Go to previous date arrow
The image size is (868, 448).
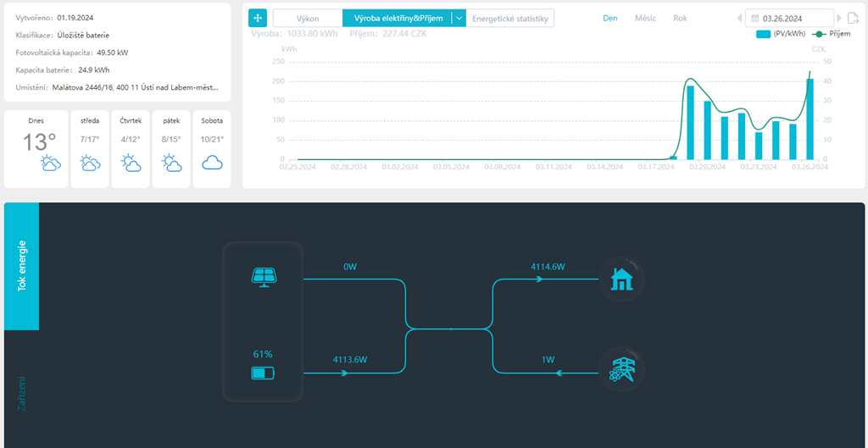point(738,18)
